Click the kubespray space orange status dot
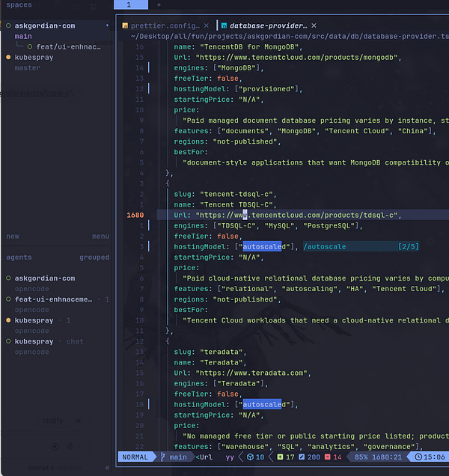 pos(8,57)
